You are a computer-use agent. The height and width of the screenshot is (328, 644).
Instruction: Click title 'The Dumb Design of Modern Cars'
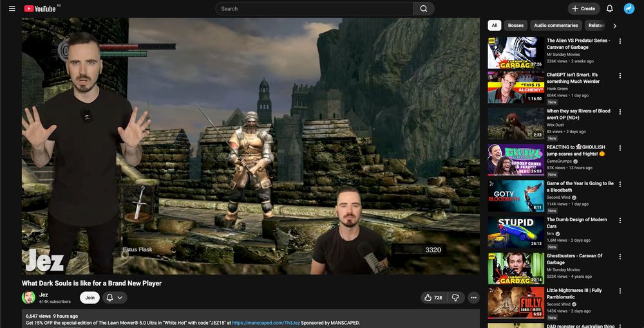tap(576, 223)
